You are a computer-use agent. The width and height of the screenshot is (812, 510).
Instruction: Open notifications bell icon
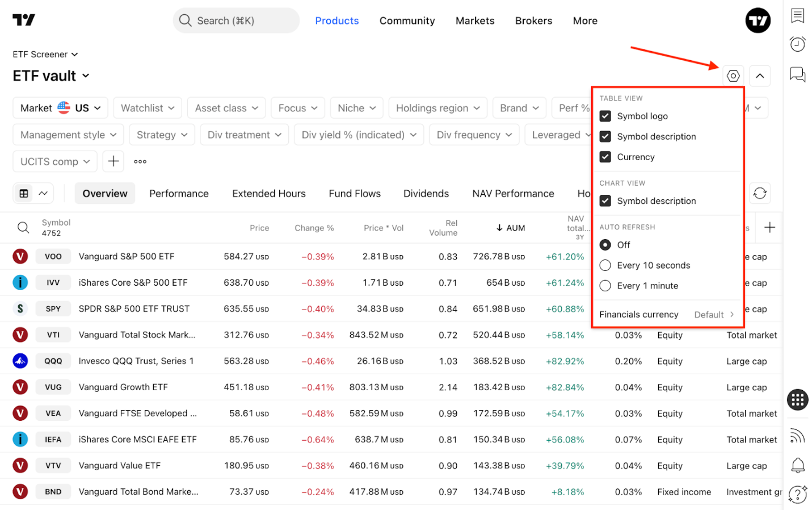[x=797, y=465]
